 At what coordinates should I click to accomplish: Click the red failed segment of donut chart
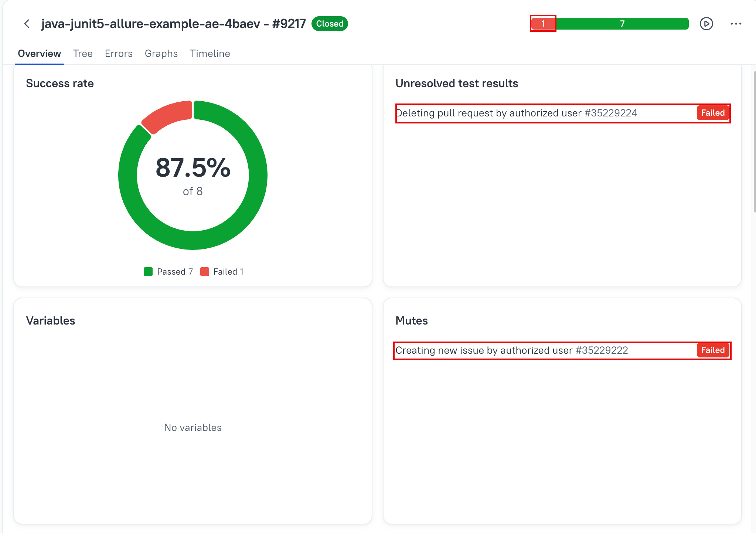[x=168, y=115]
